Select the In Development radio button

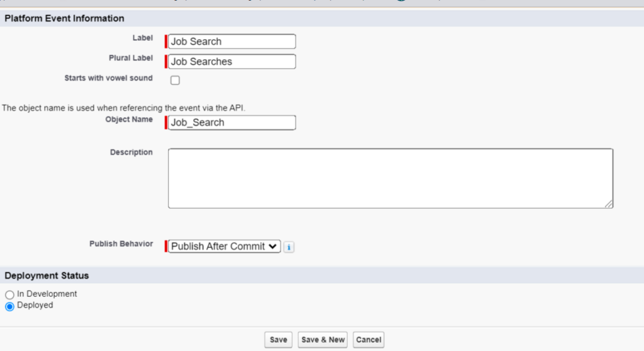coord(9,294)
